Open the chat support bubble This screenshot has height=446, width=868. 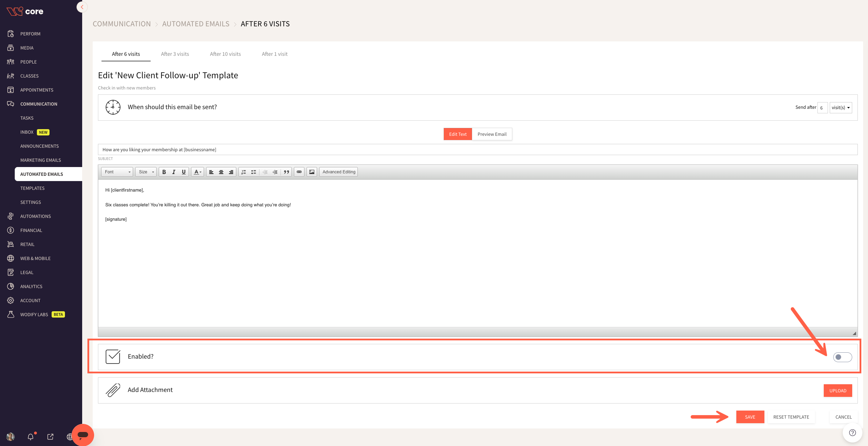click(x=83, y=435)
